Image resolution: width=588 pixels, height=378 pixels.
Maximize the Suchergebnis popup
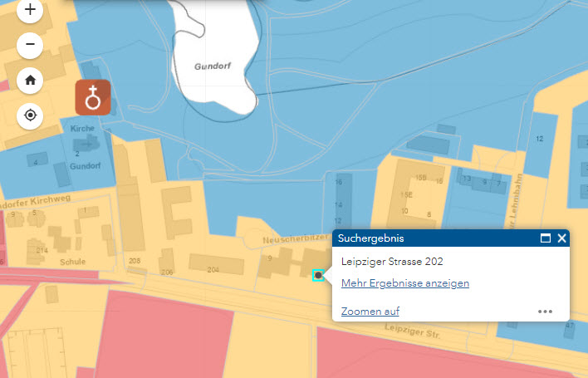pyautogui.click(x=546, y=238)
